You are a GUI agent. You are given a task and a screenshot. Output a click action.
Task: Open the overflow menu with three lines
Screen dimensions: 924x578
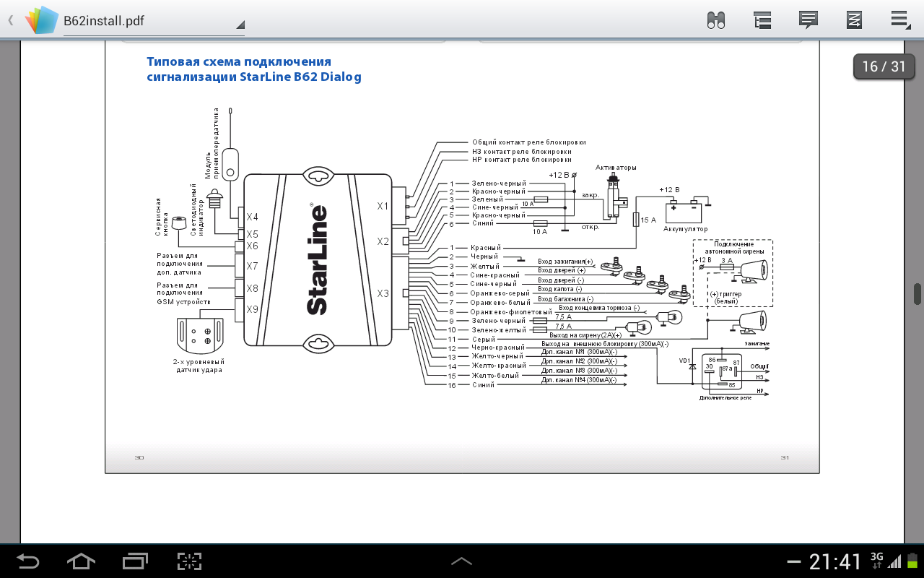coord(899,20)
